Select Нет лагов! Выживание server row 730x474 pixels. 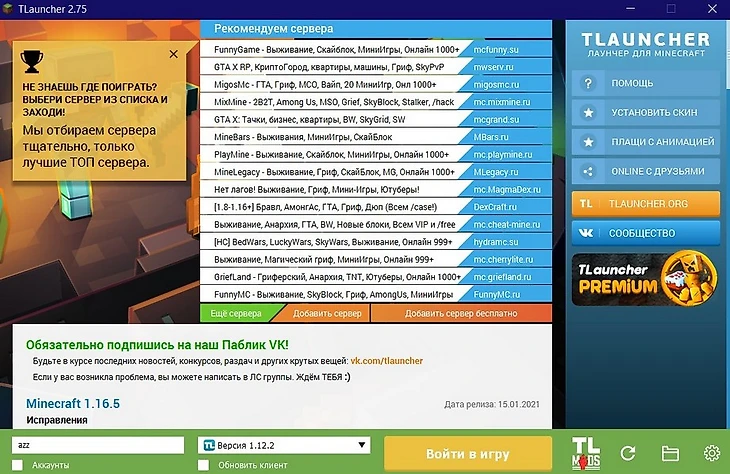(x=376, y=190)
